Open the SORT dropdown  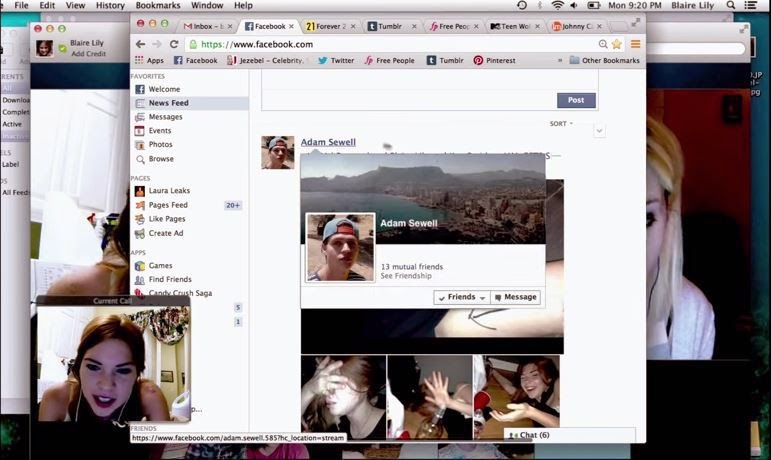(561, 124)
